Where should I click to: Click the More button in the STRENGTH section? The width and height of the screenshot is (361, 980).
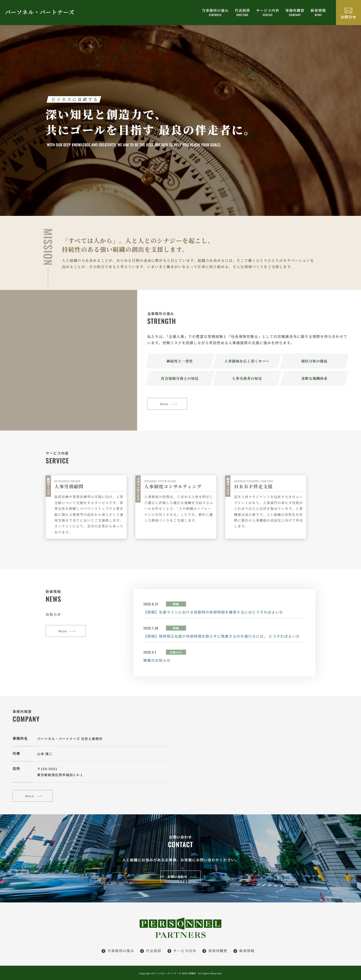(x=167, y=404)
